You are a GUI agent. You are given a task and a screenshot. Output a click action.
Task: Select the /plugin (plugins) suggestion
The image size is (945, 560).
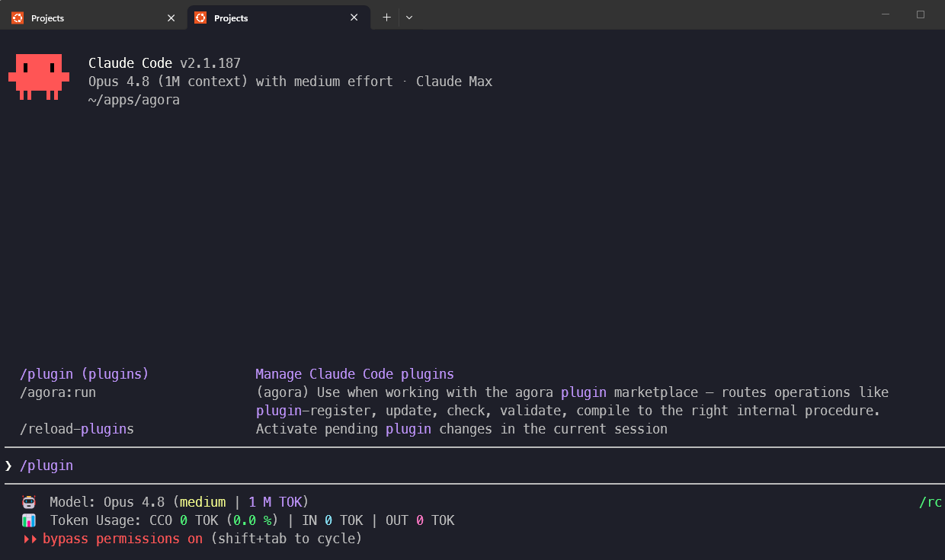(85, 374)
